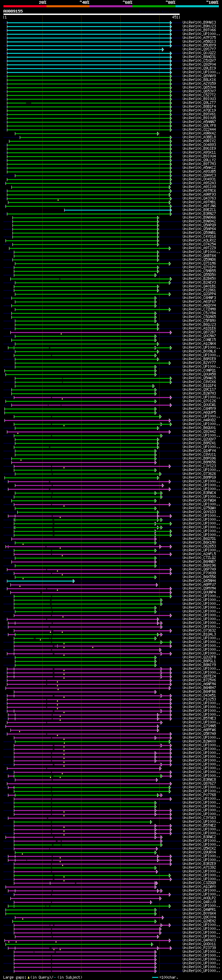Select the UniRef100_B9SV61 hit label
Viewport: 222px width, 980px height.
click(199, 114)
